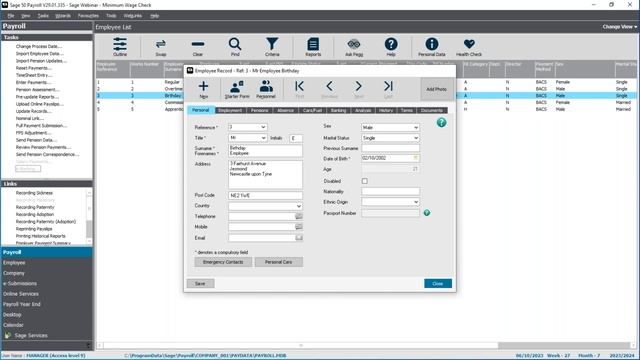Click green help icon in Personal tab

point(441,122)
